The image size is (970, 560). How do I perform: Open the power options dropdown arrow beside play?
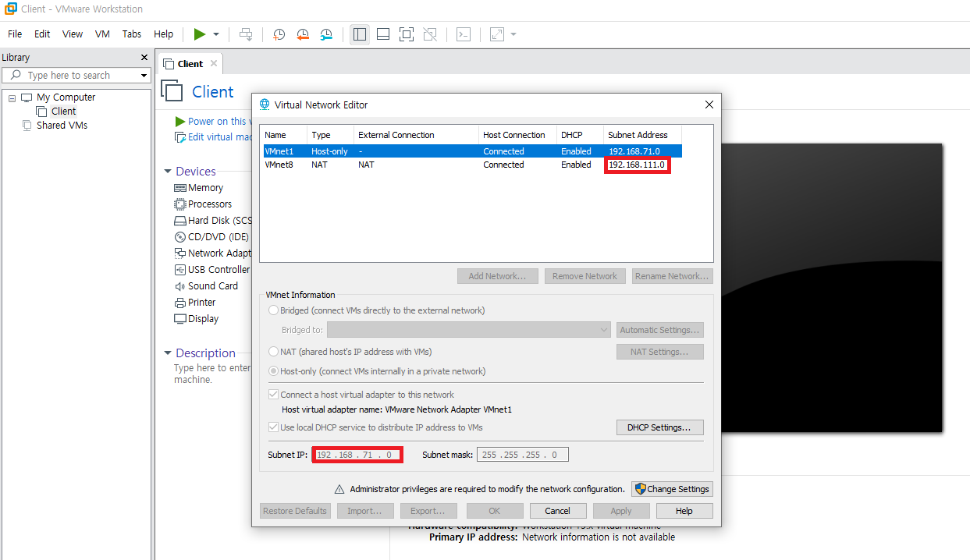[216, 34]
